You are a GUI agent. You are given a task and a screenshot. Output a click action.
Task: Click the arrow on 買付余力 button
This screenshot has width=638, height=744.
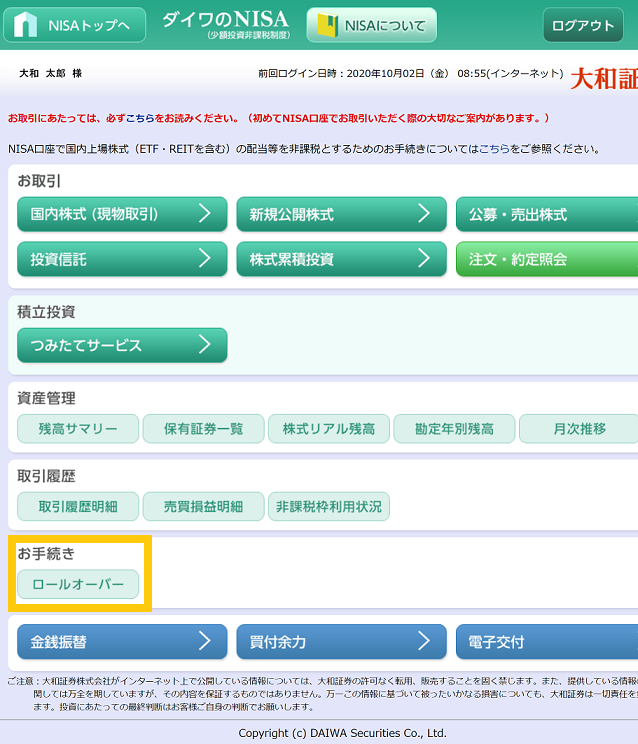424,641
